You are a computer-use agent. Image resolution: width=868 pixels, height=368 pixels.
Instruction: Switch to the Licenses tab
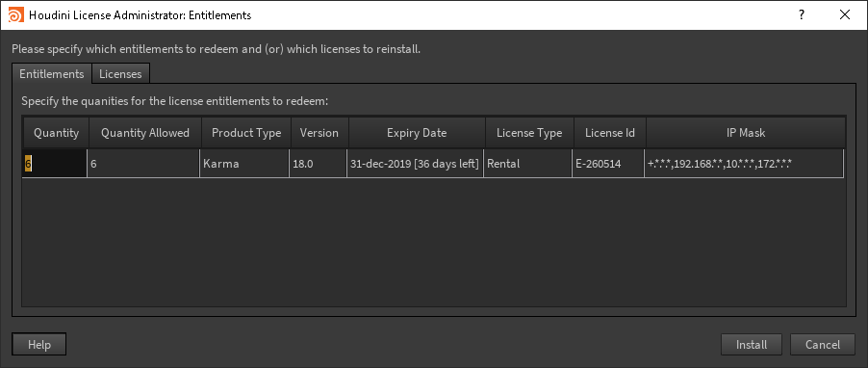point(120,74)
